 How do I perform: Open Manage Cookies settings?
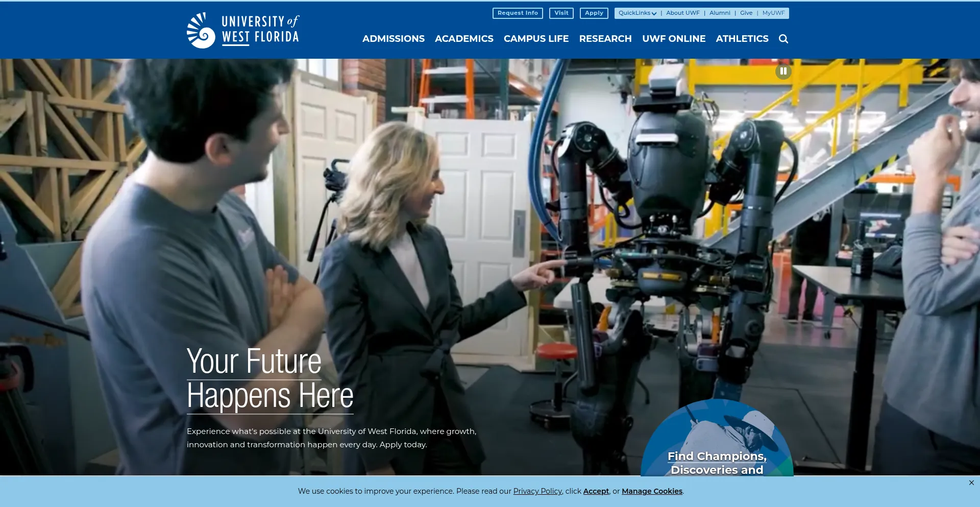[x=652, y=491]
